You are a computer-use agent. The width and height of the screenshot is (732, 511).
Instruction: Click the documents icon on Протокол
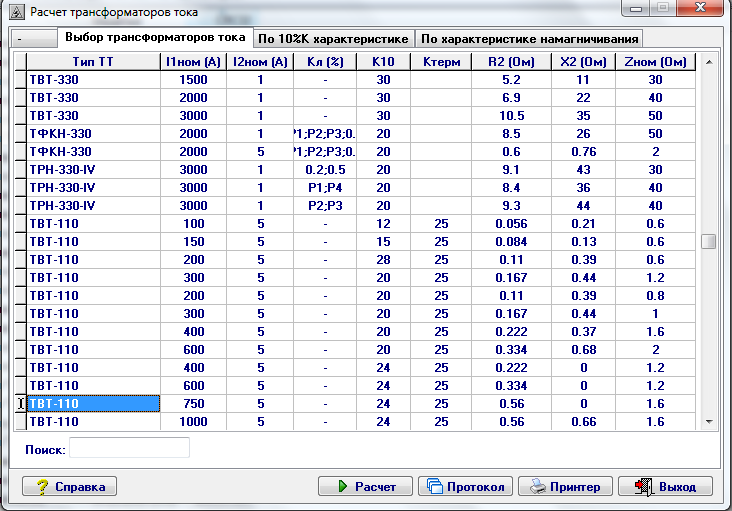coord(435,486)
